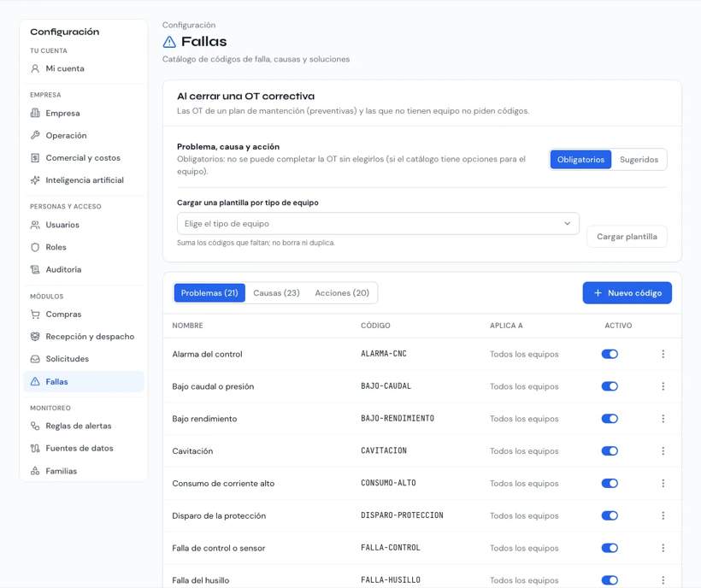
Task: Click the Usuarios people icon
Action: click(35, 225)
